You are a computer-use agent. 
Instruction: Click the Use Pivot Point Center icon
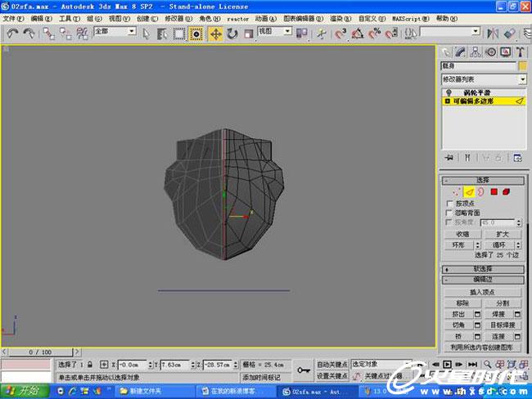click(302, 34)
